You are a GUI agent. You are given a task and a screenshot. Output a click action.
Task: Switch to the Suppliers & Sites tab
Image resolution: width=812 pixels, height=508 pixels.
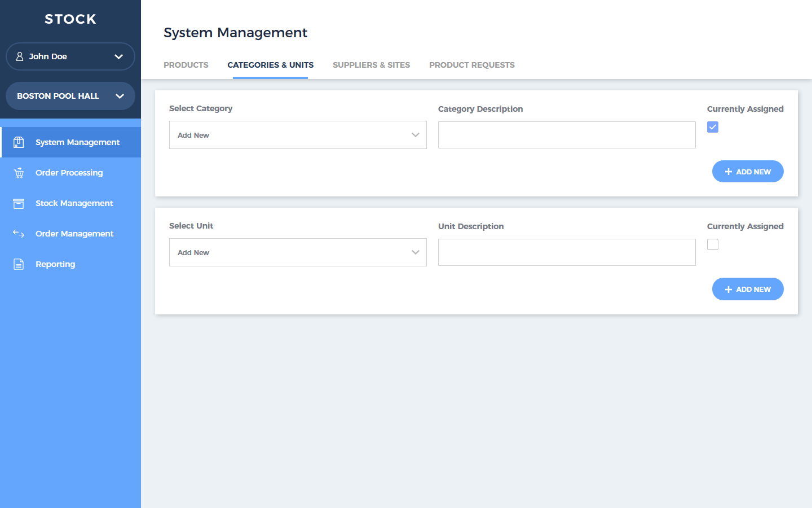(371, 65)
